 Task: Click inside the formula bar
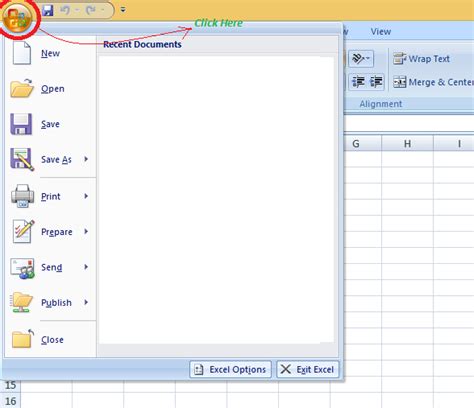(409, 123)
